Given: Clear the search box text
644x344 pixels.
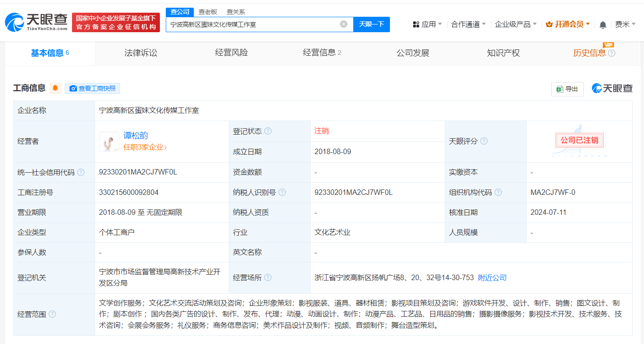Looking at the screenshot, I should [344, 24].
